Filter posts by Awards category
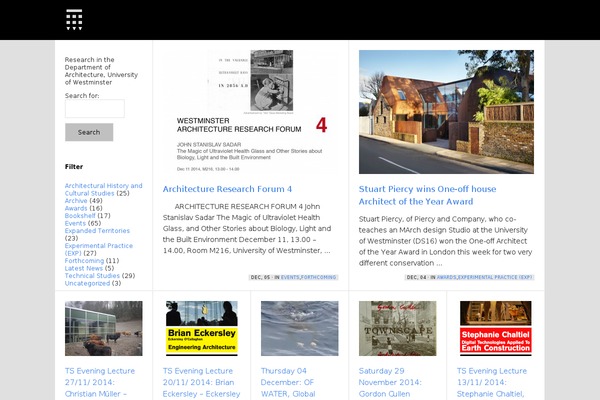Screen dimensions: 600x400 [x=76, y=208]
